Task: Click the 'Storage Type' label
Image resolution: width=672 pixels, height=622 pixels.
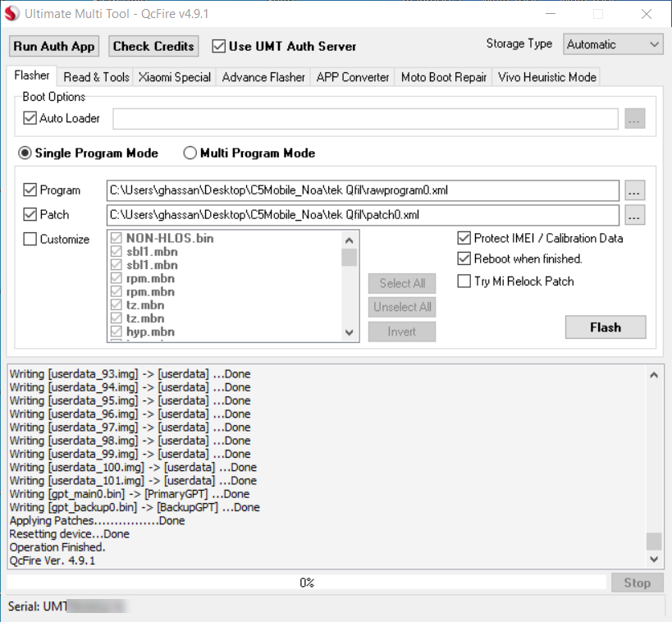Action: click(519, 43)
